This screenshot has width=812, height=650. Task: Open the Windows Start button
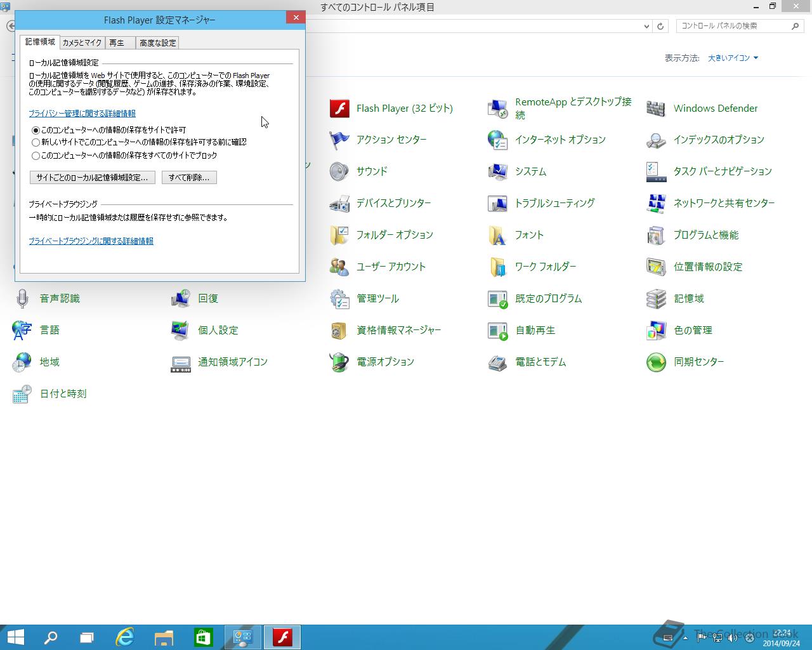click(15, 637)
